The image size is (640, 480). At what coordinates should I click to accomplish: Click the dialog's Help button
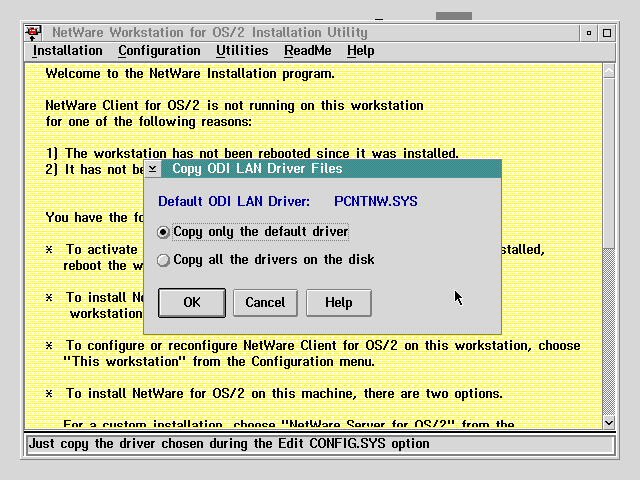339,302
